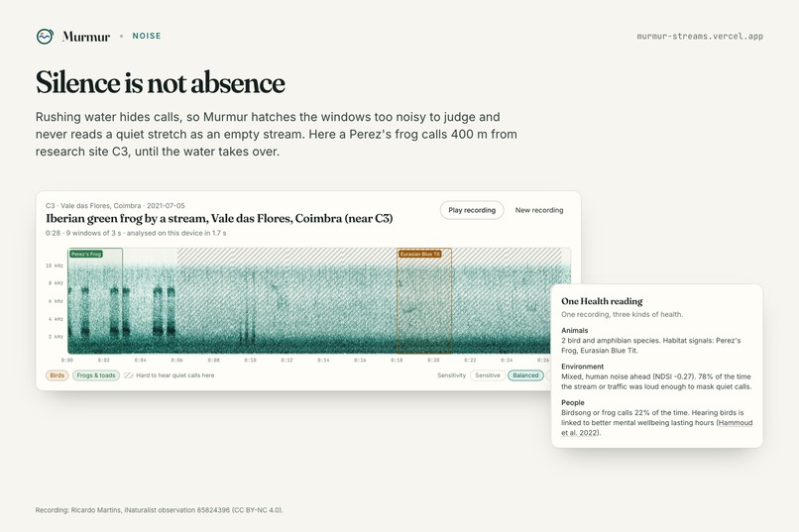
Task: Select the NOISE section label
Action: pos(147,36)
